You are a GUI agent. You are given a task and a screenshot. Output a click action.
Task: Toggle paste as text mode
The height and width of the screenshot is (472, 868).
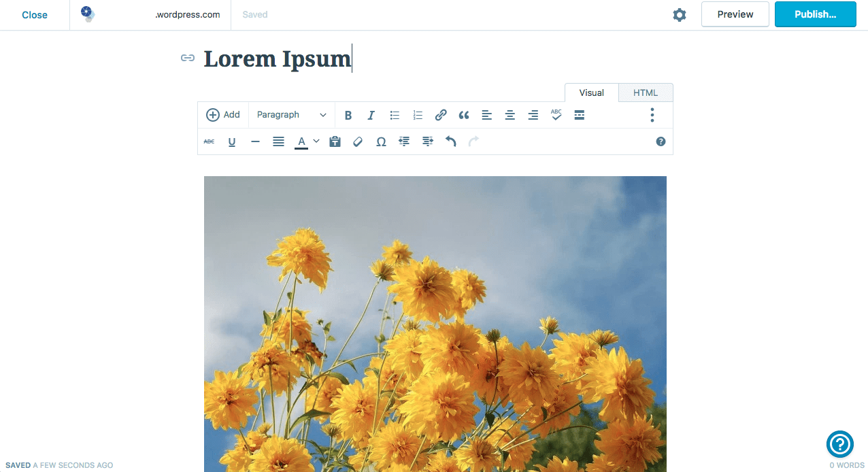[x=335, y=141]
